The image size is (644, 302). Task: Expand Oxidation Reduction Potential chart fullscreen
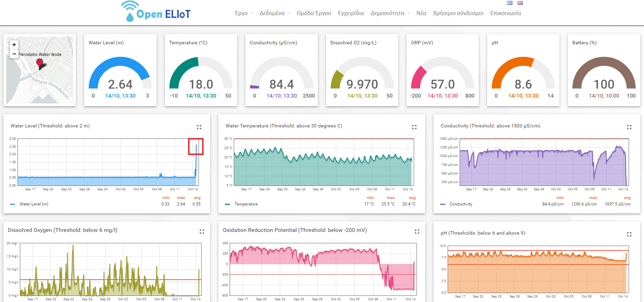point(417,232)
